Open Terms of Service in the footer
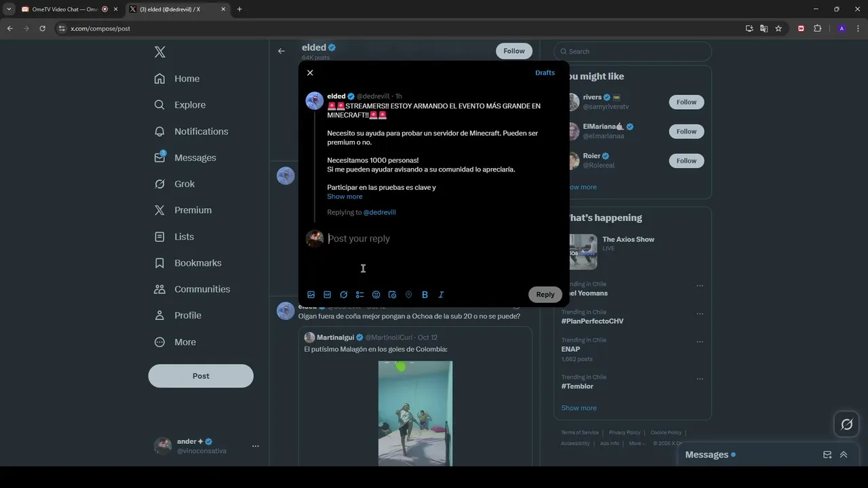 [x=580, y=432]
